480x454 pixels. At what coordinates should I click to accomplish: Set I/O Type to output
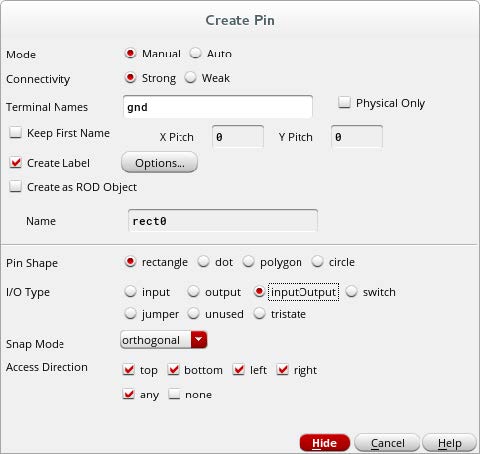point(193,292)
